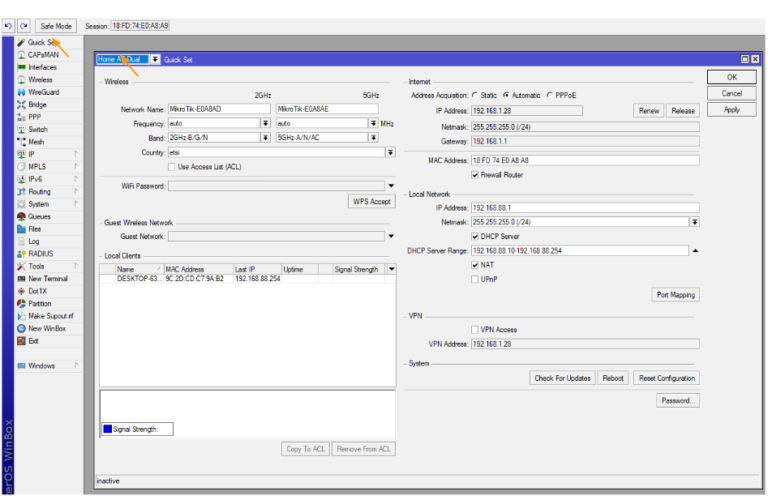Click the Undo icon in toolbar
768x500 pixels.
coord(8,26)
